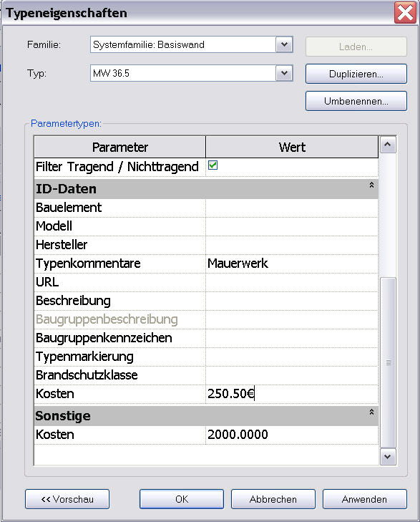
Task: Click the vertical scrollbar thumb
Action: coord(388,362)
